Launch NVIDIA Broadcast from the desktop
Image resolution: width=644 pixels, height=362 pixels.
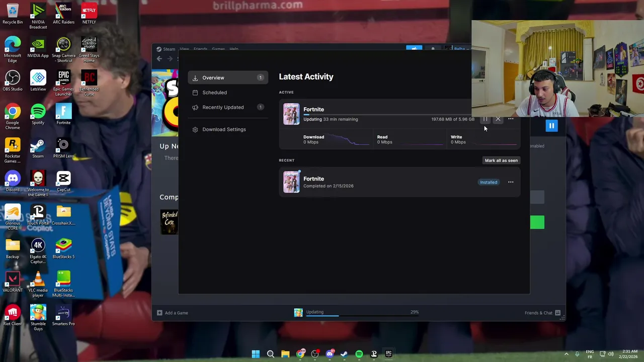[38, 16]
